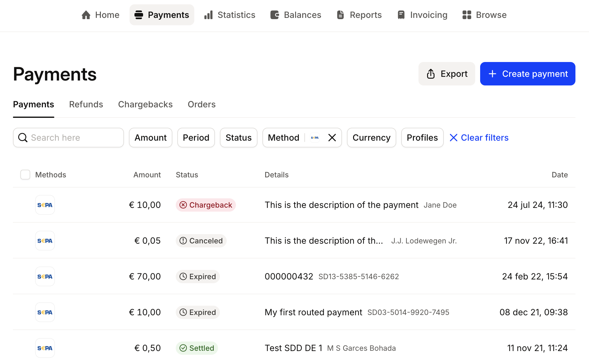This screenshot has height=364, width=589.
Task: Open the Chargebacks tab
Action: click(145, 104)
